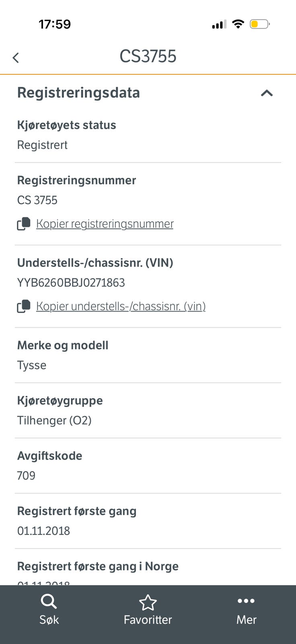The width and height of the screenshot is (296, 644).
Task: Tap the VIN value YYB6260BBJ0271863
Action: pyautogui.click(x=71, y=283)
